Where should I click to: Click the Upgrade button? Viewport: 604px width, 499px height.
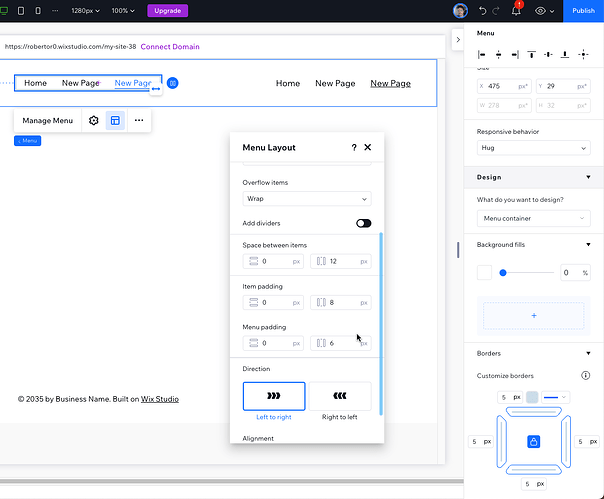(x=168, y=10)
